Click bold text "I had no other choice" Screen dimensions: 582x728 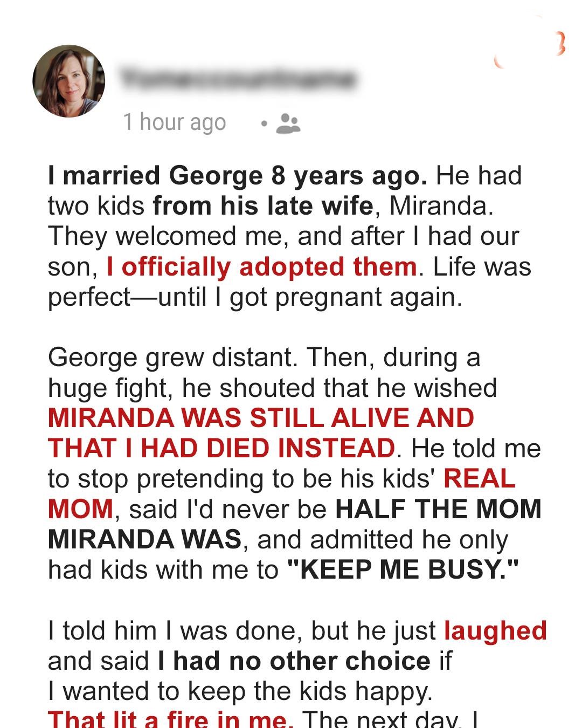click(294, 661)
